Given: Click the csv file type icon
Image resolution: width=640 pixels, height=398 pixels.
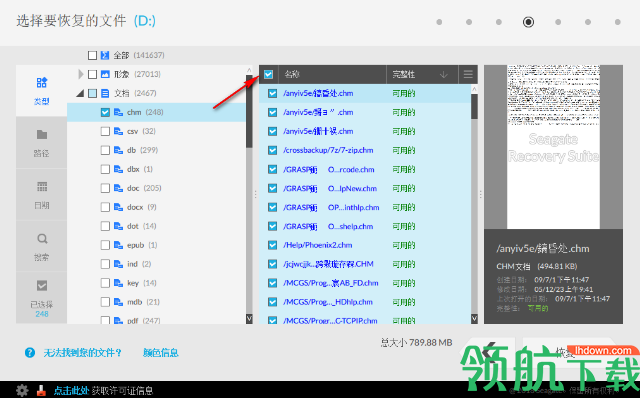Looking at the screenshot, I should 118,131.
